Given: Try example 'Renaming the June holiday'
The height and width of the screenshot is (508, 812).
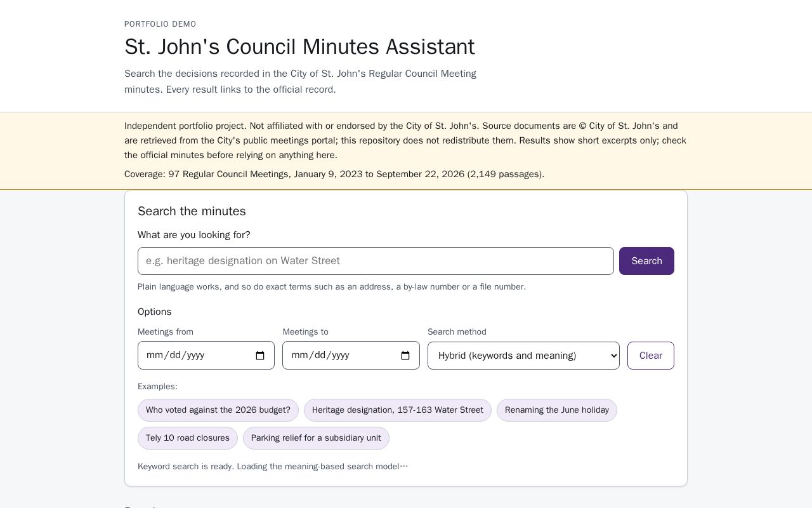Looking at the screenshot, I should 557,410.
